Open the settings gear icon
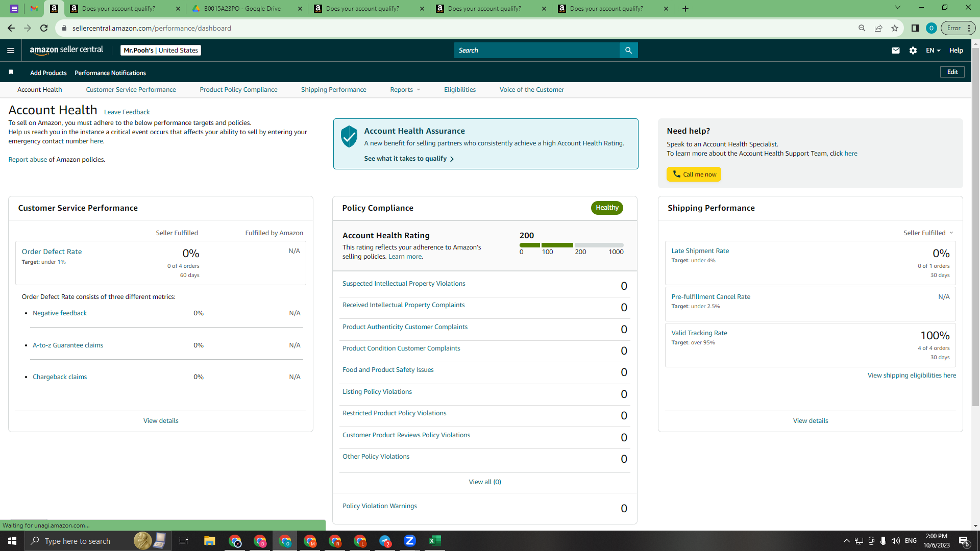Image resolution: width=980 pixels, height=551 pixels. tap(913, 51)
